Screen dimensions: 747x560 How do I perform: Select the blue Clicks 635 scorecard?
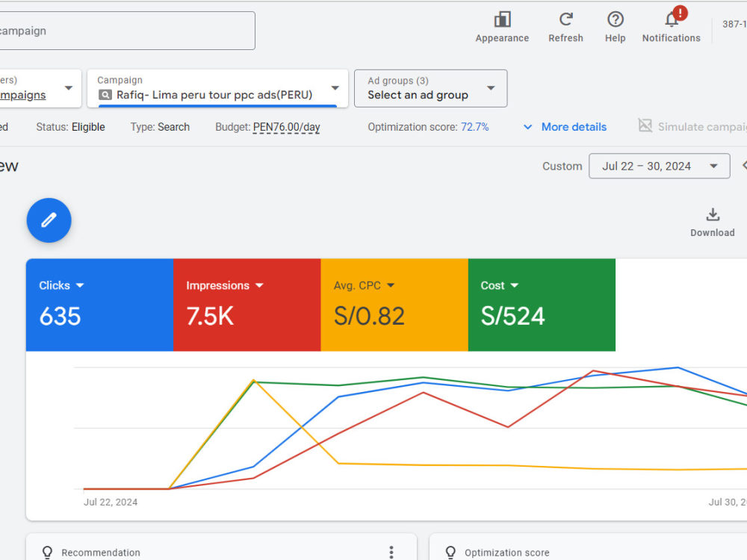pyautogui.click(x=99, y=305)
